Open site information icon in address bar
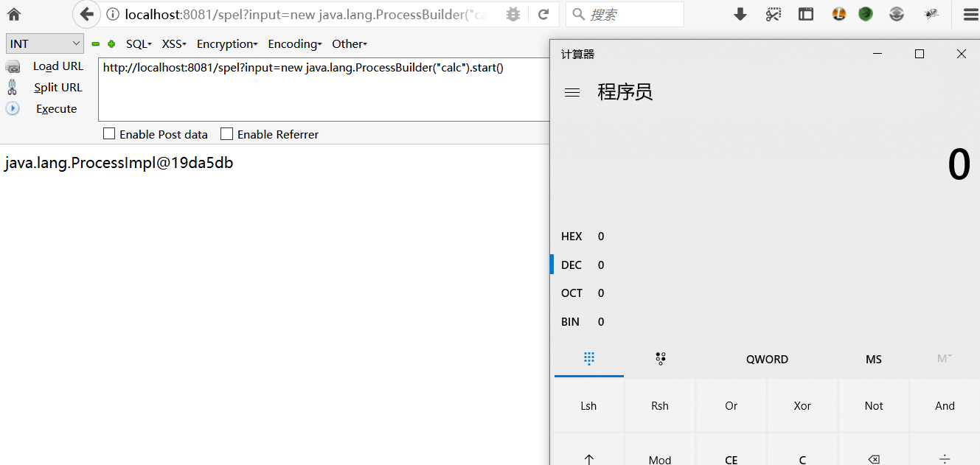980x465 pixels. click(x=113, y=14)
